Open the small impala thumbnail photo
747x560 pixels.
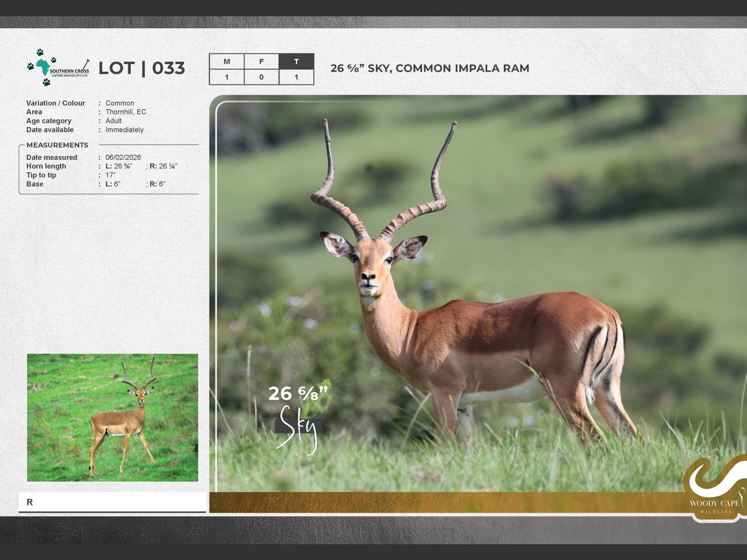[x=113, y=417]
